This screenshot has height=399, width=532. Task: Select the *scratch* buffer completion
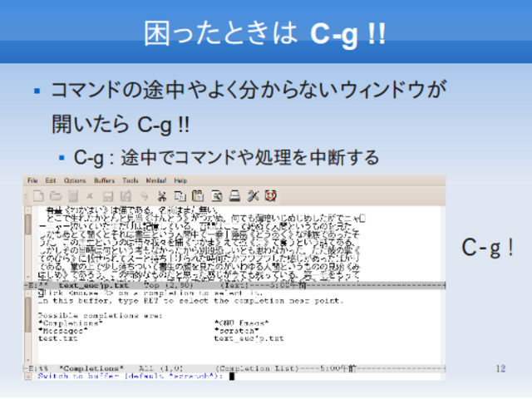(x=236, y=330)
